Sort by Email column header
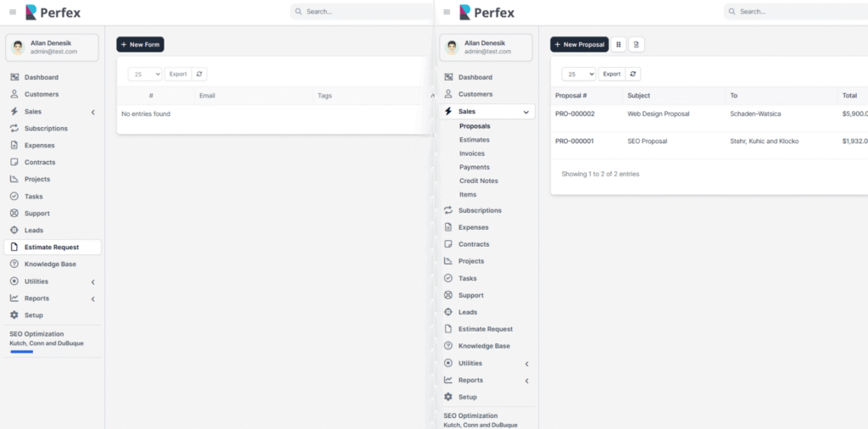Viewport: 868px width, 429px height. click(x=207, y=96)
